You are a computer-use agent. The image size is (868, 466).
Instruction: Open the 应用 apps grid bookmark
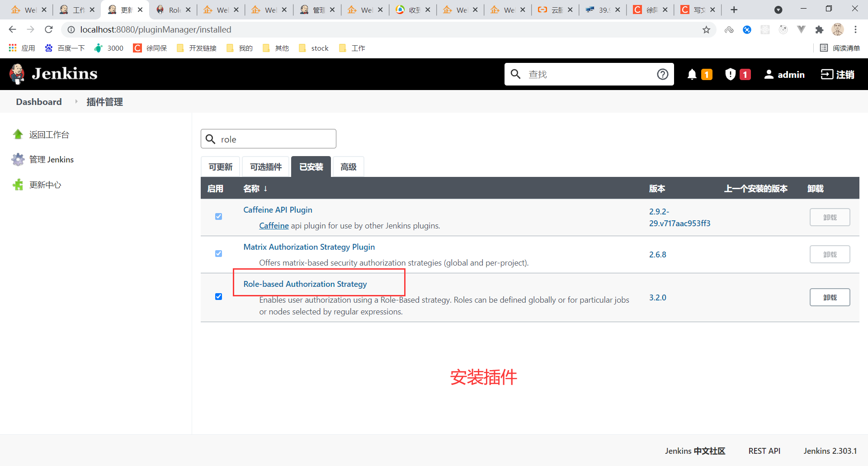click(x=22, y=48)
